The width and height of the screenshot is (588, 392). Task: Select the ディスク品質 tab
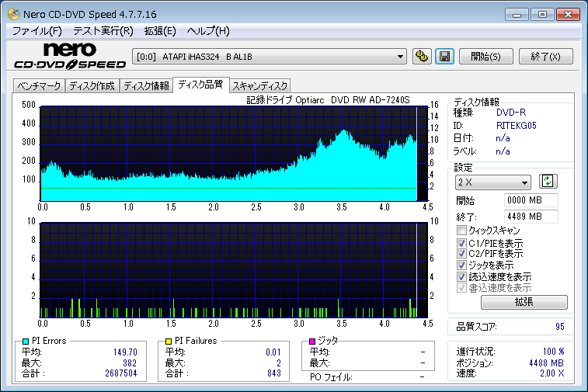(x=200, y=85)
